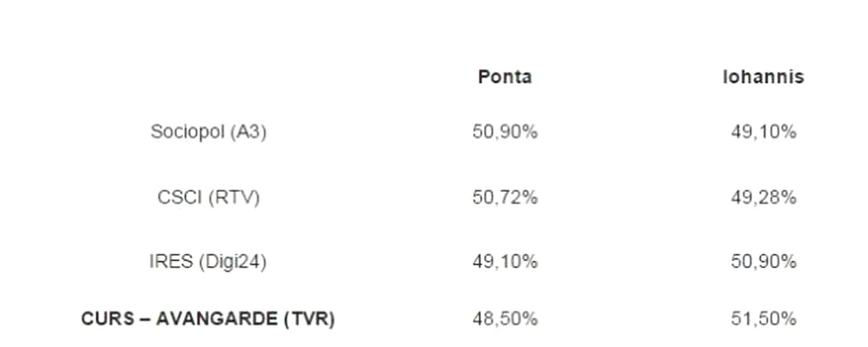Click the Iohannis column header
Image resolution: width=868 pixels, height=347 pixels.
tap(763, 77)
